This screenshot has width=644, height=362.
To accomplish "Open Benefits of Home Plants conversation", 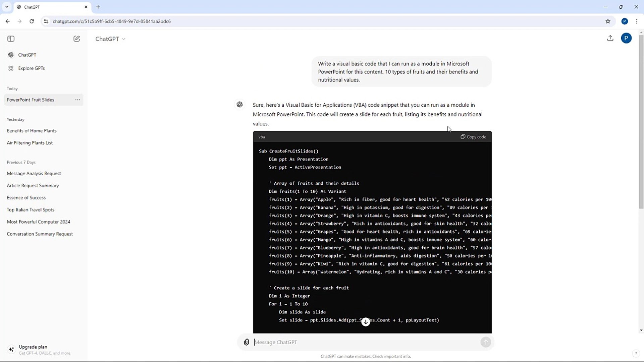I will pyautogui.click(x=32, y=131).
